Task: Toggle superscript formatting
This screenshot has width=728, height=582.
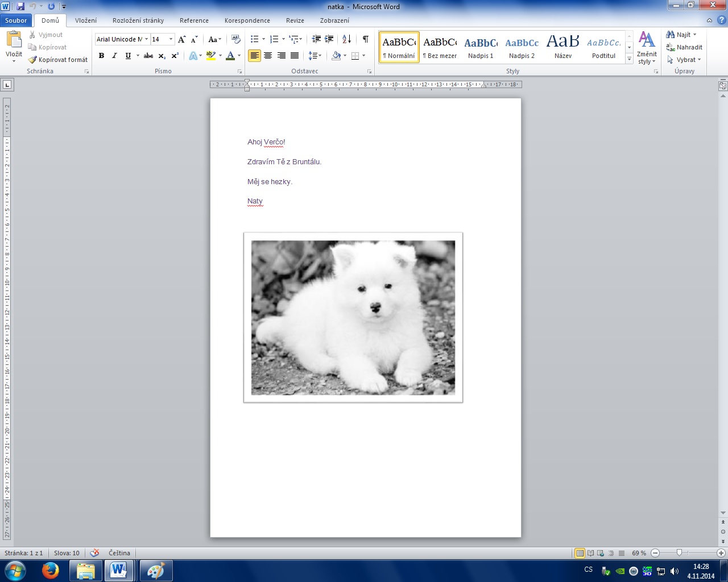Action: 175,56
